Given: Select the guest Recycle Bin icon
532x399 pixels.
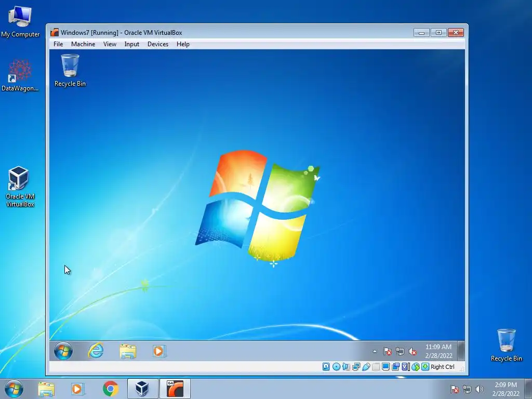Looking at the screenshot, I should 70,71.
